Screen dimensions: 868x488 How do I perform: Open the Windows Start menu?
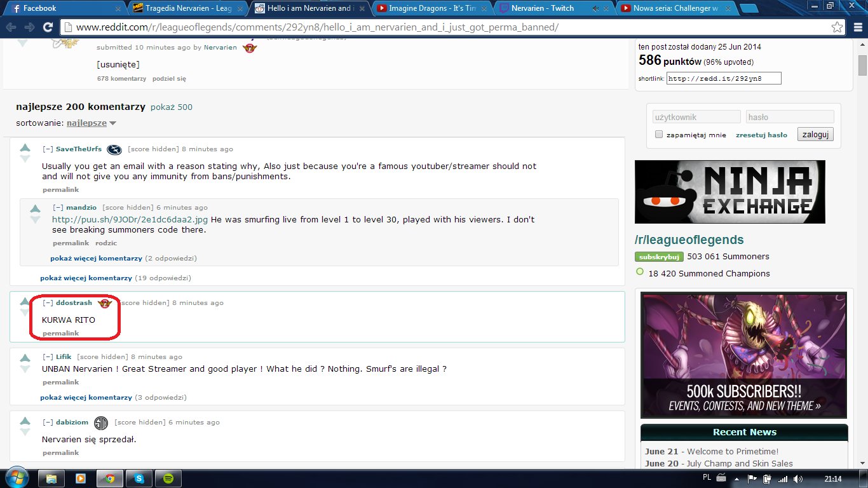pos(17,477)
